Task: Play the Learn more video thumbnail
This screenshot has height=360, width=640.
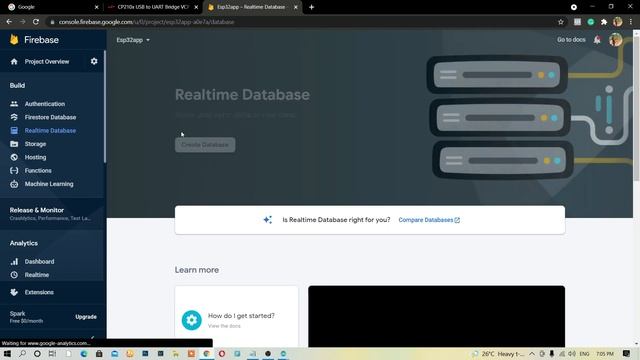Action: click(x=436, y=317)
